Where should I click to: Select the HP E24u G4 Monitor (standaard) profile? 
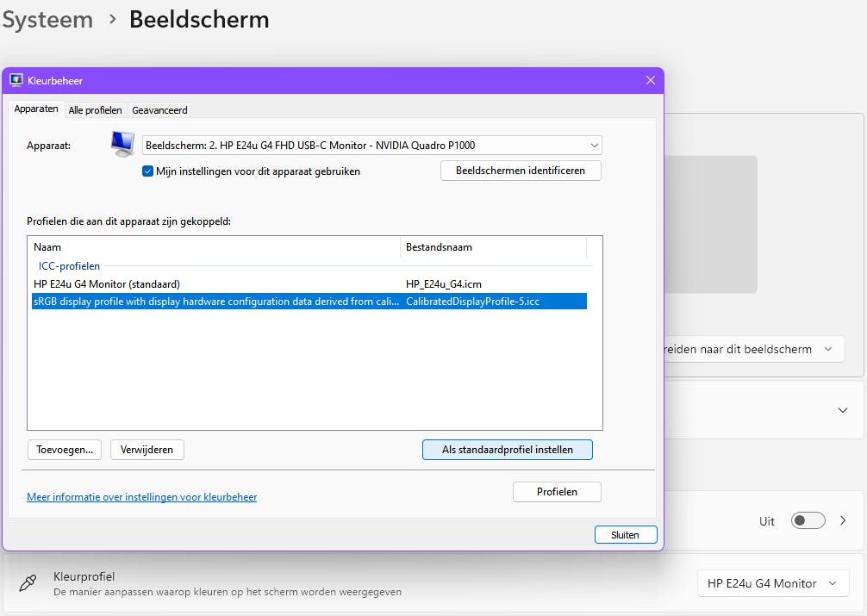pos(107,284)
